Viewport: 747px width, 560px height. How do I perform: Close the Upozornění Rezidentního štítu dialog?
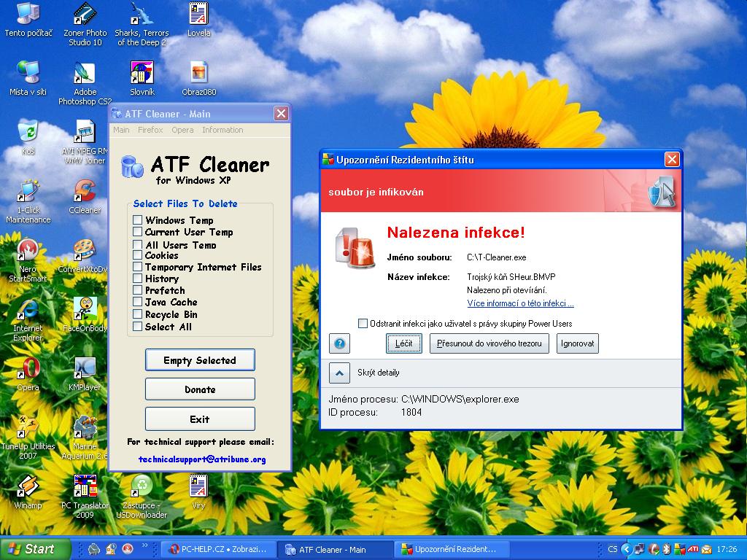point(672,159)
